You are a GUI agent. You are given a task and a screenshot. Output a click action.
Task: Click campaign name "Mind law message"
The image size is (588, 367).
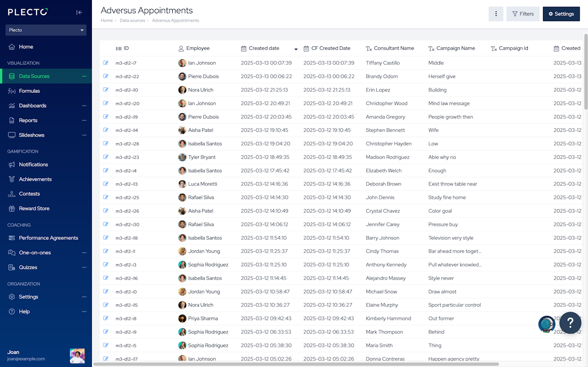click(449, 103)
